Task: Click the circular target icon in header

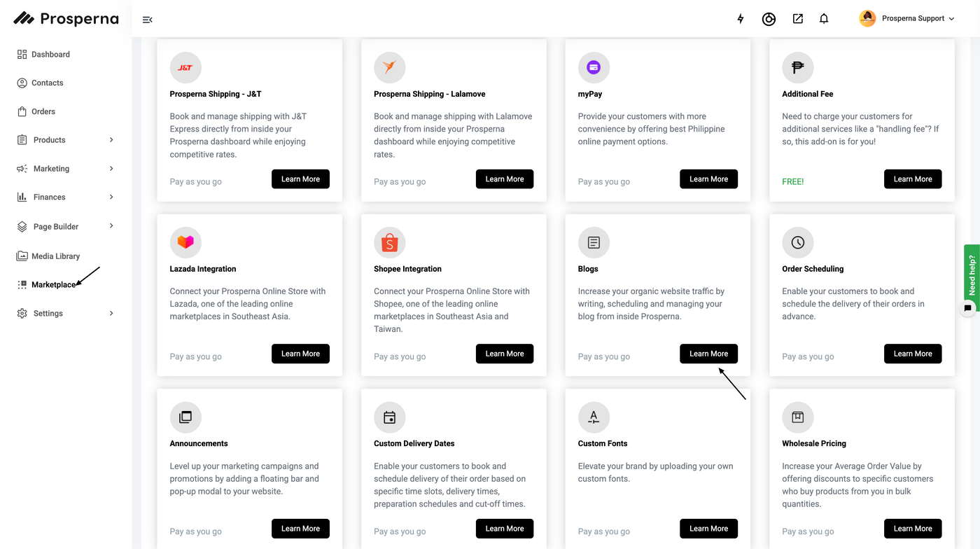Action: (769, 20)
